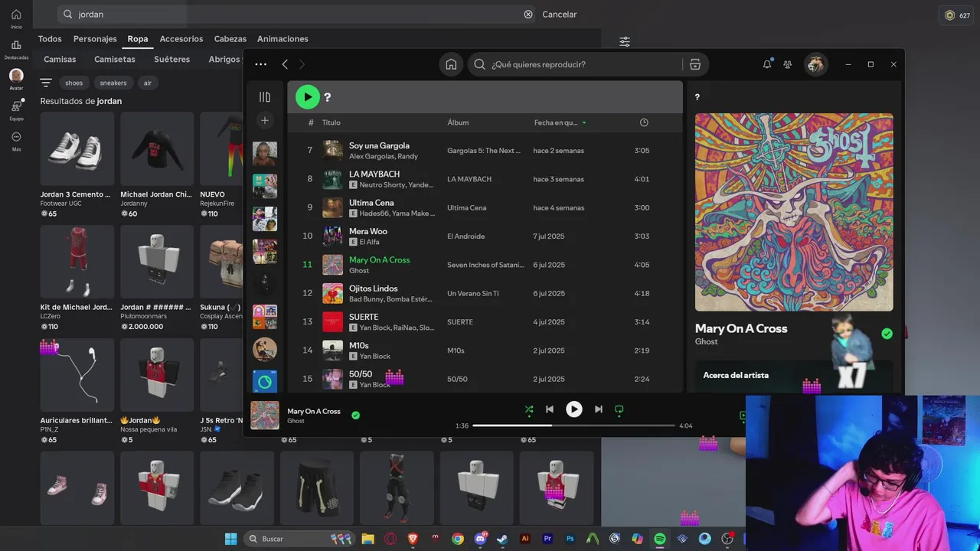Open the Ghost album cover in side panel
The width and height of the screenshot is (980, 551).
(794, 212)
